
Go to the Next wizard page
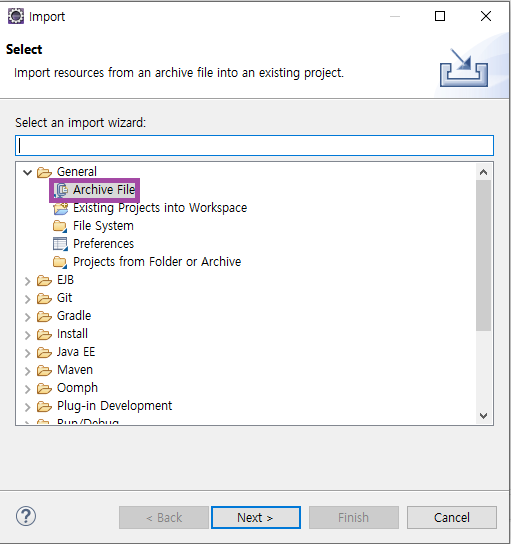[256, 517]
